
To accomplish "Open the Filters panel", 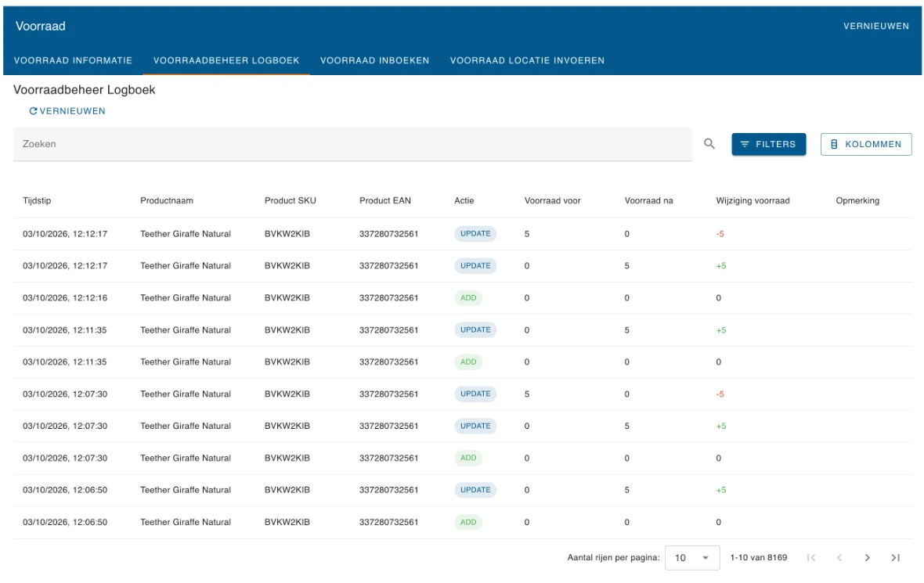I will coord(768,144).
